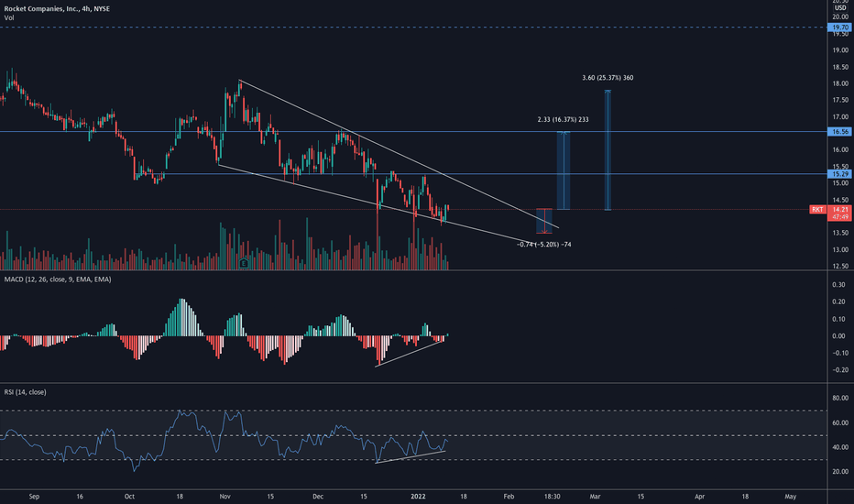Screen dimensions: 854x504
Task: Click the 80.00 tick on the RSI scale
Action: click(840, 399)
